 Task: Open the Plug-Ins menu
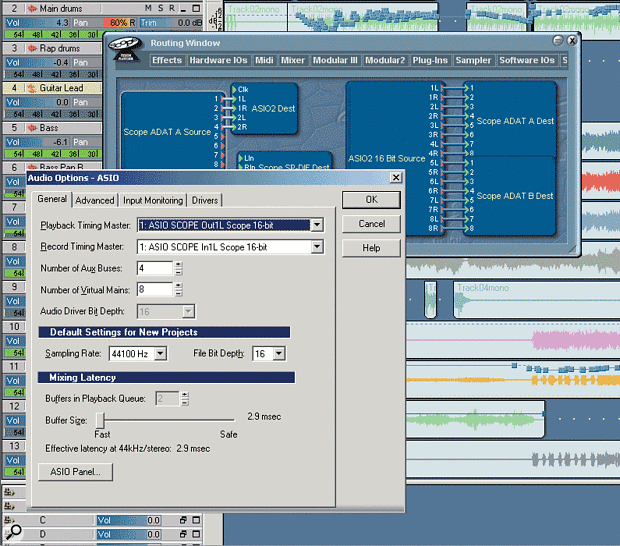click(430, 60)
